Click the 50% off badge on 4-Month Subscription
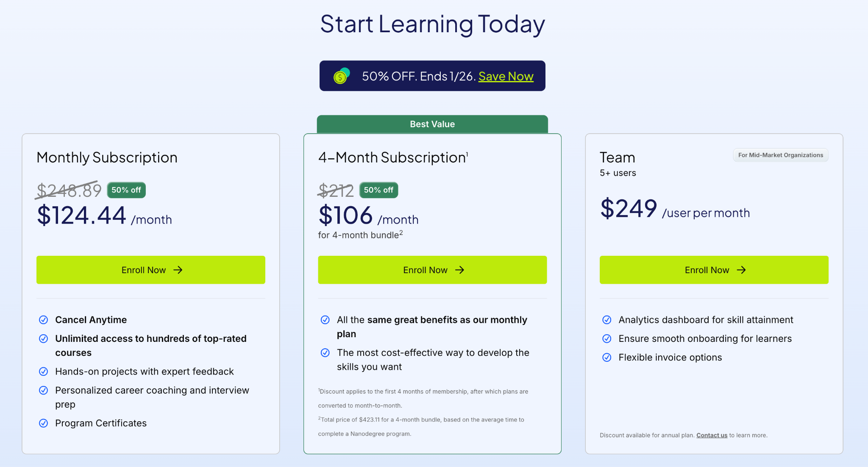868x467 pixels. [378, 190]
